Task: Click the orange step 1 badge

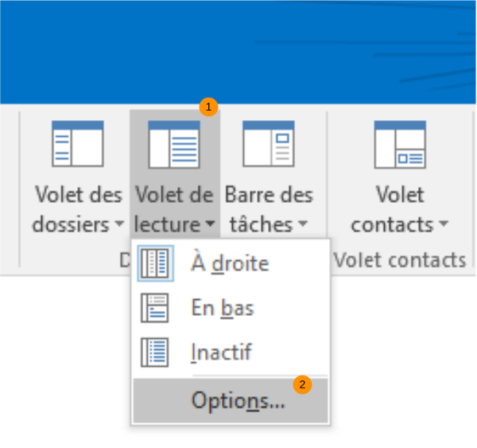Action: (x=208, y=106)
